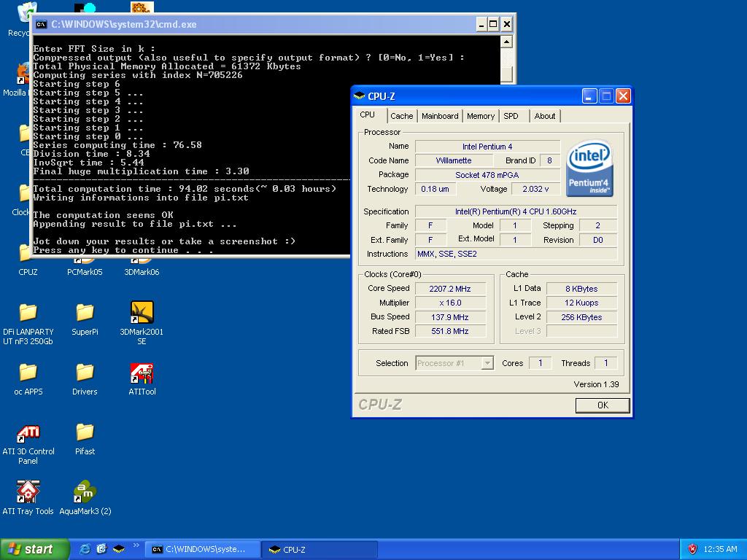Switch to the Mainboard tab
Viewport: 747px width, 560px height.
[x=440, y=116]
